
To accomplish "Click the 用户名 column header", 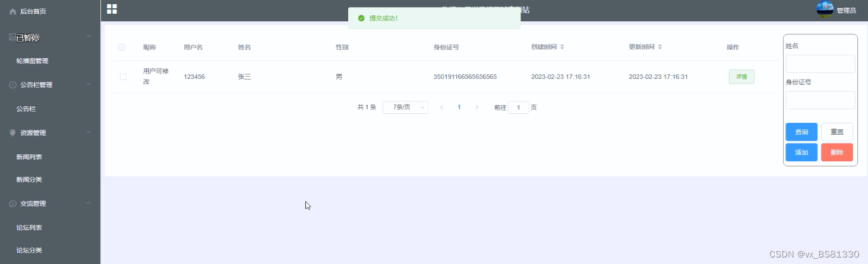I will (193, 47).
